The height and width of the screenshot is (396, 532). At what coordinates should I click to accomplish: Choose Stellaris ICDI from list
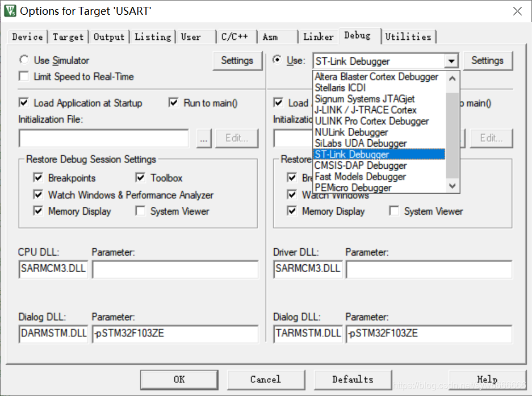click(379, 87)
